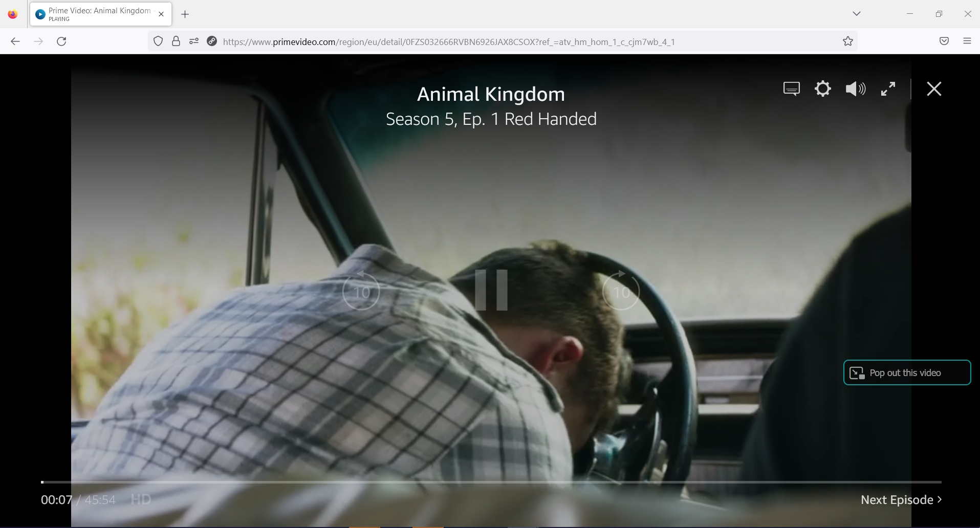Pause the playing video

tap(490, 291)
